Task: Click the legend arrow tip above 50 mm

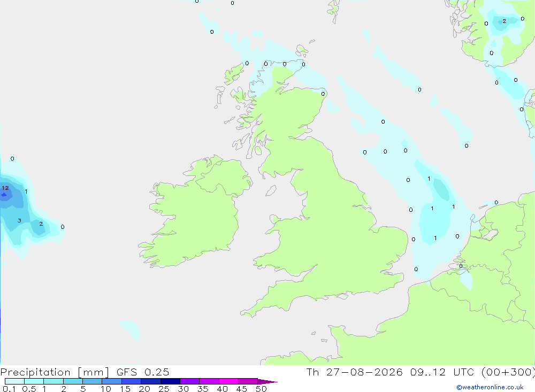Action: 267,382
